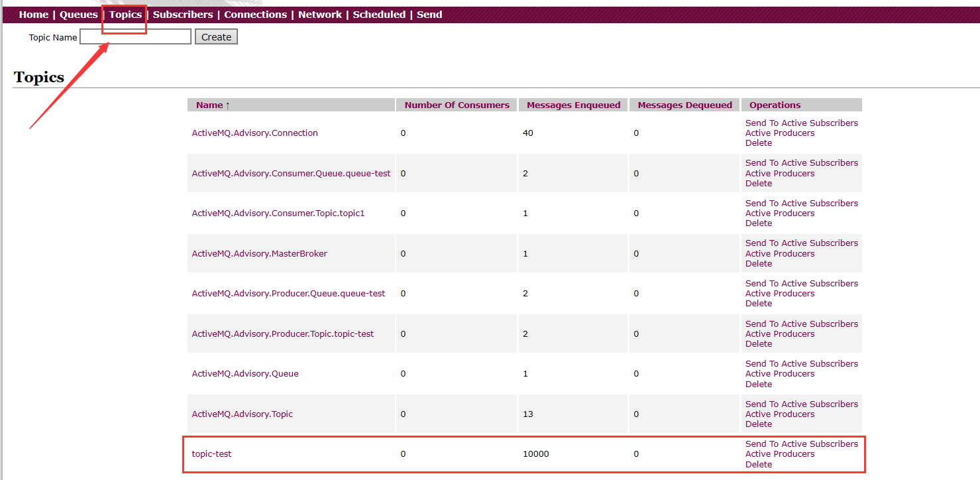Open ActiveMQ.Advisory.Consumer.Queue.queue-test topic

coord(291,174)
